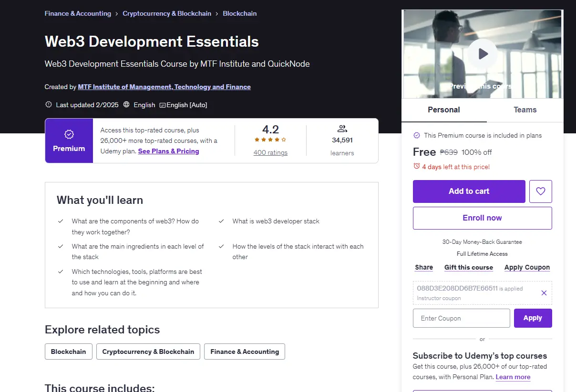Click the 4.2 rating value
This screenshot has width=576, height=392.
tap(270, 129)
